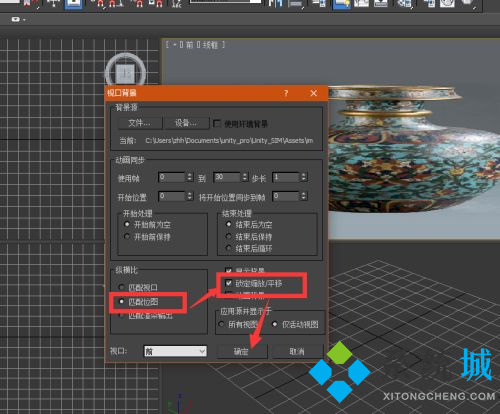Select the 结束后保持 radio button

(229, 236)
